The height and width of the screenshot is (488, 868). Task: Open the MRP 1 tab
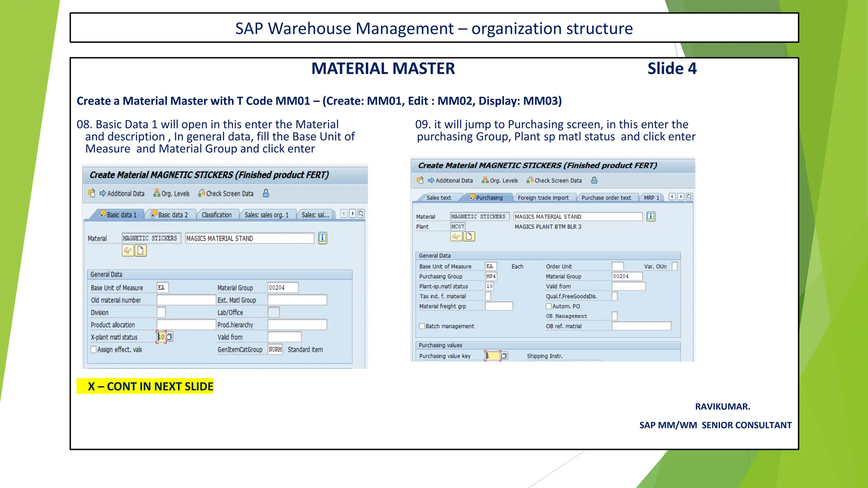[x=651, y=198]
